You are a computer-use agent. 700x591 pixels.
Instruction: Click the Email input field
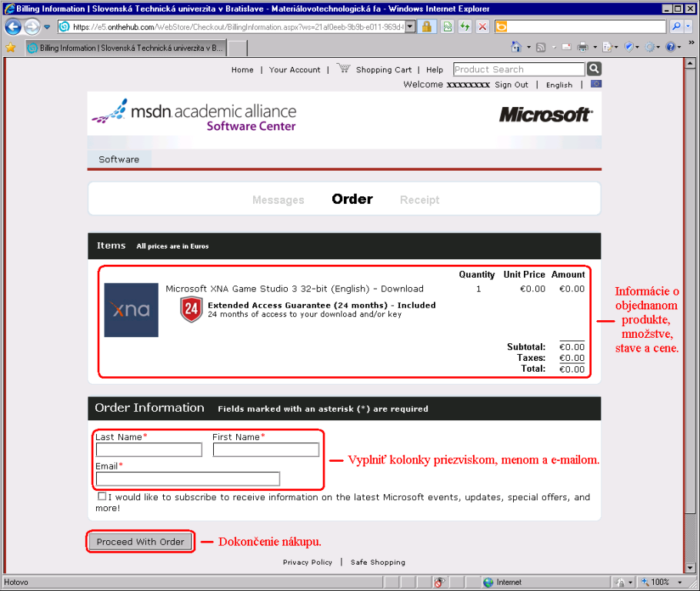click(188, 479)
